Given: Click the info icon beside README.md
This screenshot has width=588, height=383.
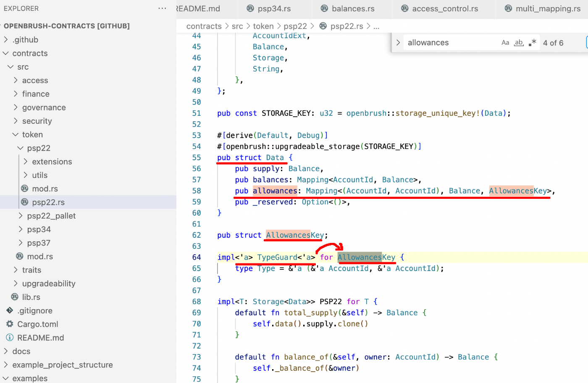Looking at the screenshot, I should pos(10,338).
